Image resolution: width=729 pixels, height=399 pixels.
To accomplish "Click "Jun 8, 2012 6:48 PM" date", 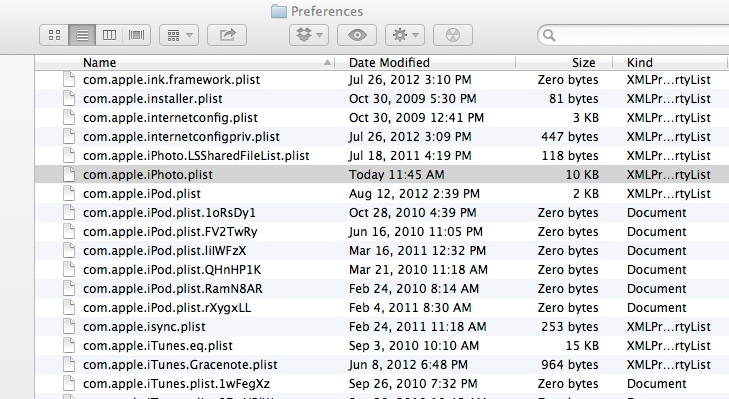I will coord(408,365).
